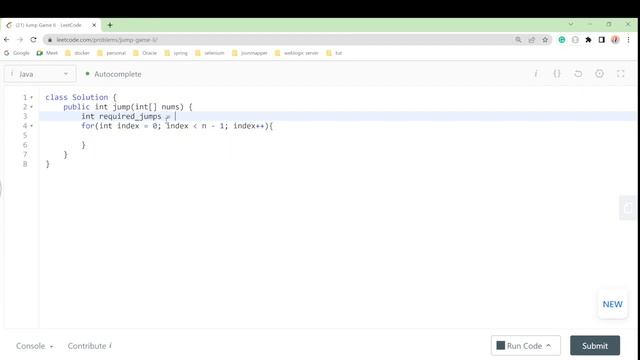Toggle the browser side panel icon
This screenshot has height=360, width=640.
click(602, 40)
